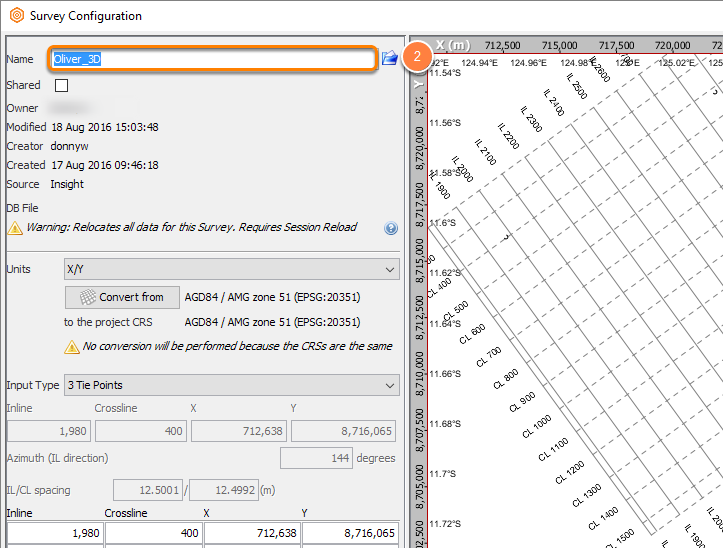Click the X (m) axis header on map

click(x=453, y=45)
